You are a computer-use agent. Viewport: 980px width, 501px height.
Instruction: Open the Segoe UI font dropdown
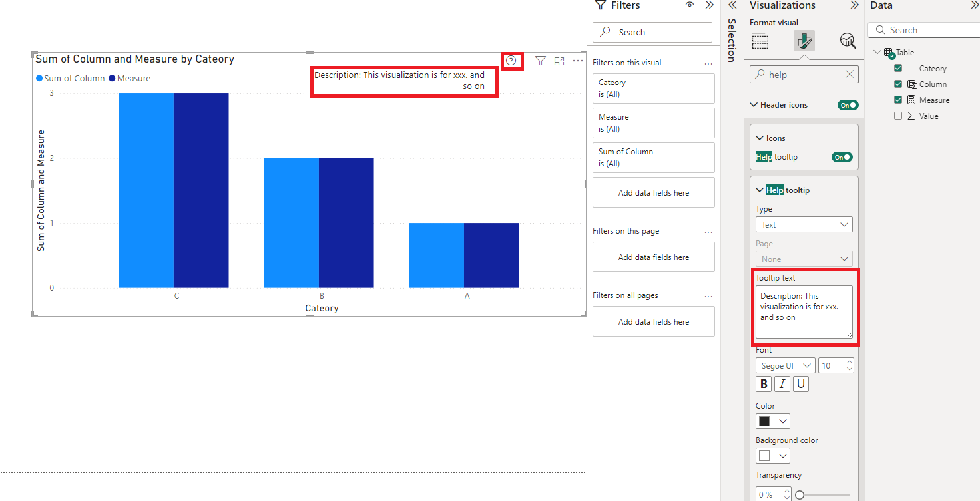tap(785, 366)
